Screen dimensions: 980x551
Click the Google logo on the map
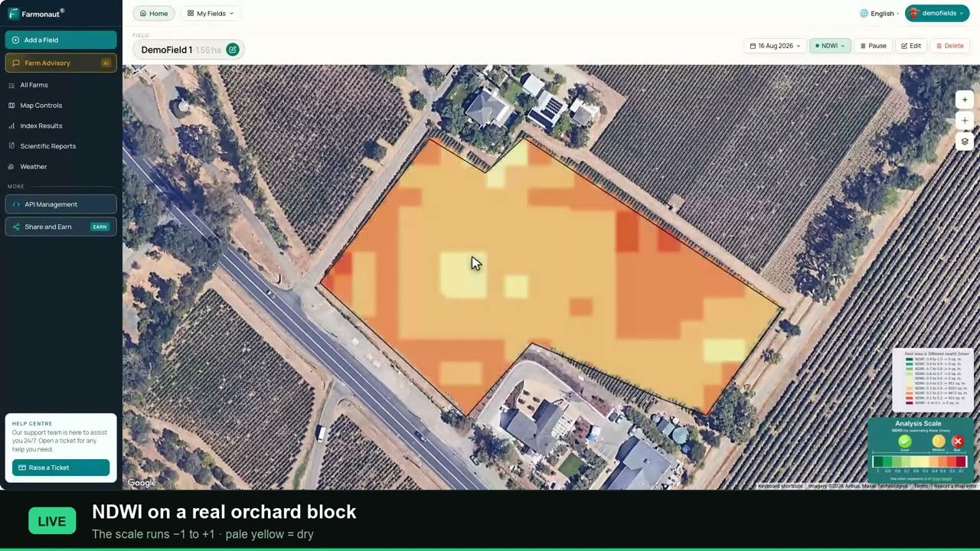(x=142, y=483)
